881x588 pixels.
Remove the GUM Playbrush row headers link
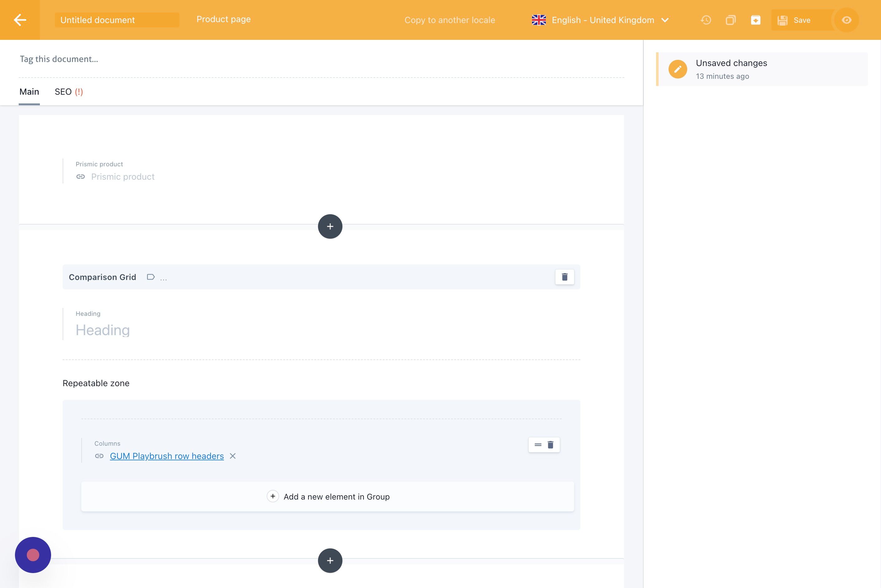click(232, 456)
